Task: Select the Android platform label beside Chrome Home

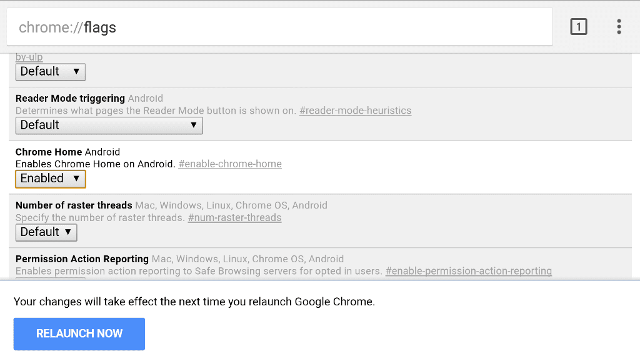Action: click(x=99, y=152)
